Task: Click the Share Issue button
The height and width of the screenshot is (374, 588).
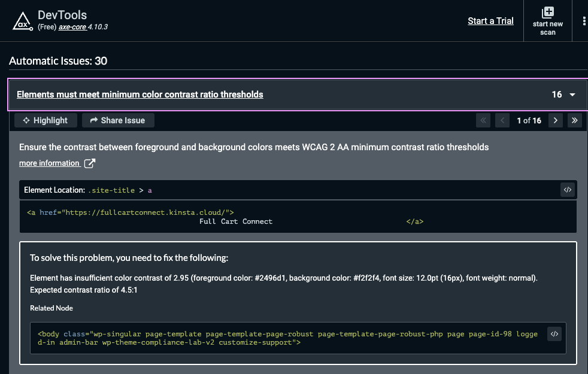Action: pos(118,120)
